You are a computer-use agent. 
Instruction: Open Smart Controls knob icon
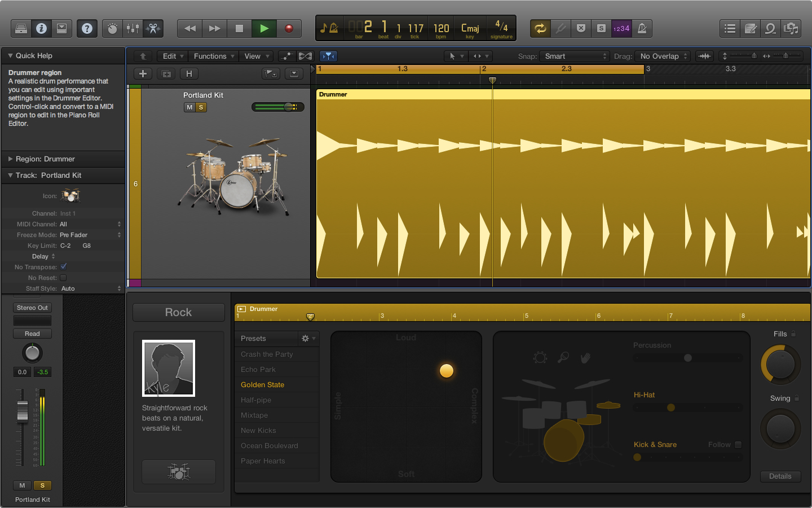tap(112, 28)
